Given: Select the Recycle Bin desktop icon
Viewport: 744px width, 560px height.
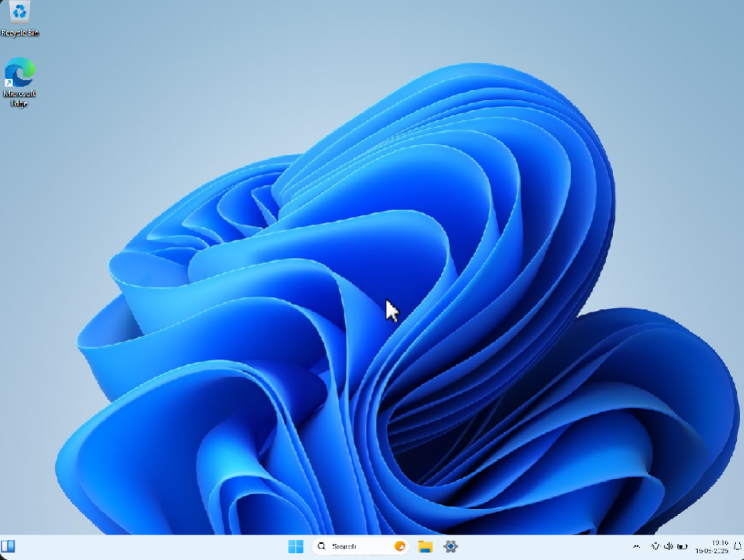Looking at the screenshot, I should coord(19,19).
